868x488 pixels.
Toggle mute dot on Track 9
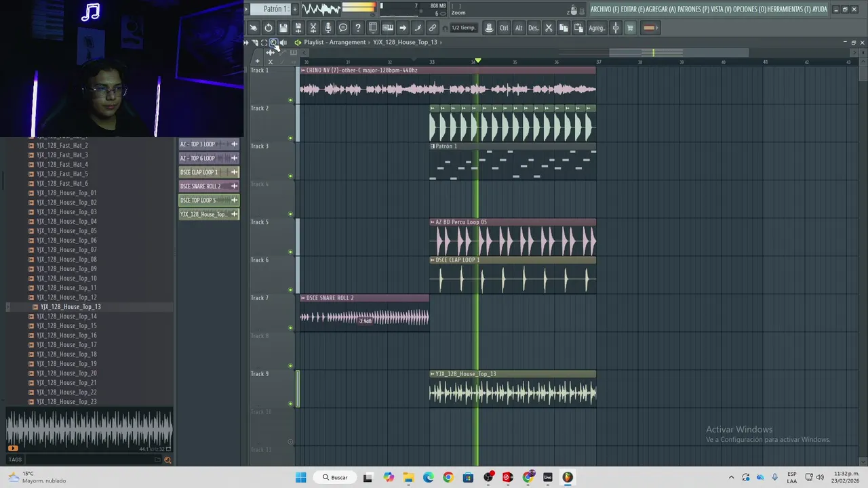tap(290, 404)
